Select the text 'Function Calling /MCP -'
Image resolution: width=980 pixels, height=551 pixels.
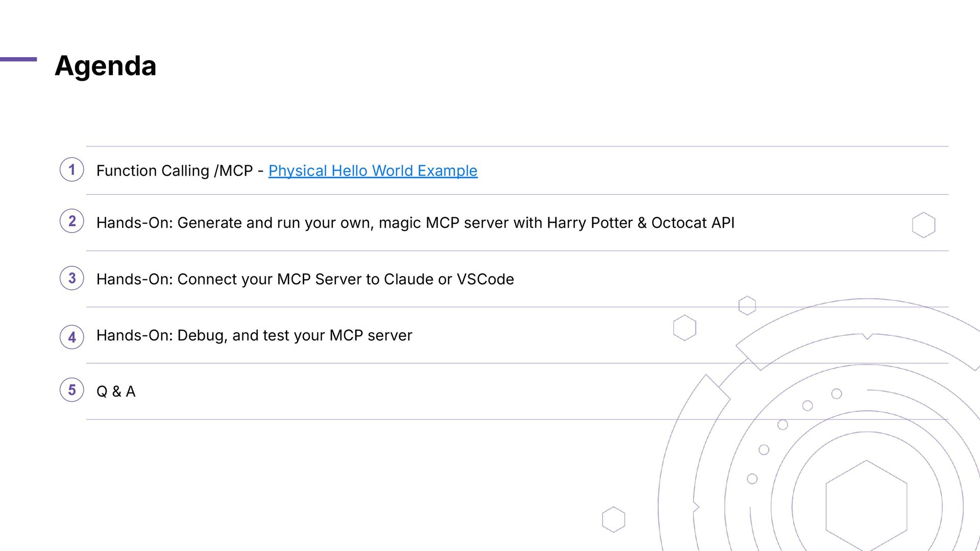(x=180, y=171)
